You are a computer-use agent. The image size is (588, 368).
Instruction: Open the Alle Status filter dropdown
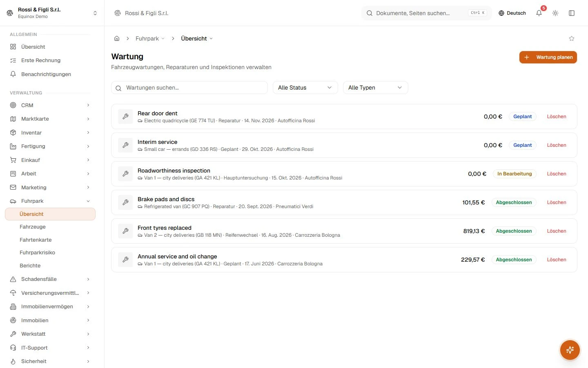tap(305, 88)
